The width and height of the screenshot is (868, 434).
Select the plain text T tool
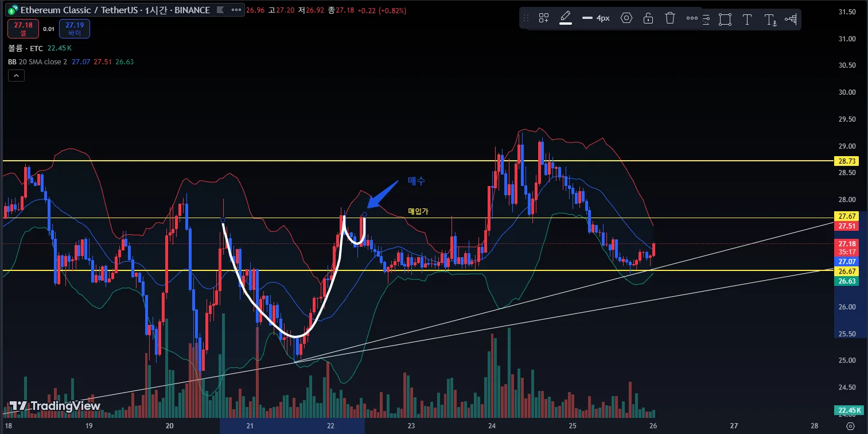point(747,19)
